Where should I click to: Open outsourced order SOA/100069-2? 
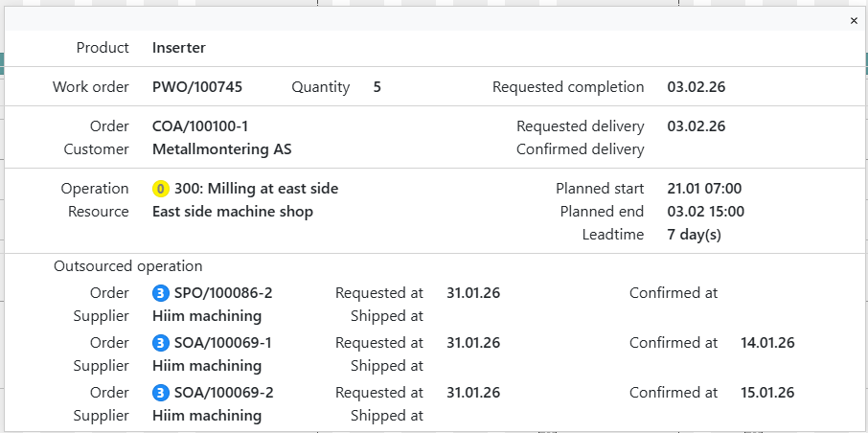[x=223, y=393]
